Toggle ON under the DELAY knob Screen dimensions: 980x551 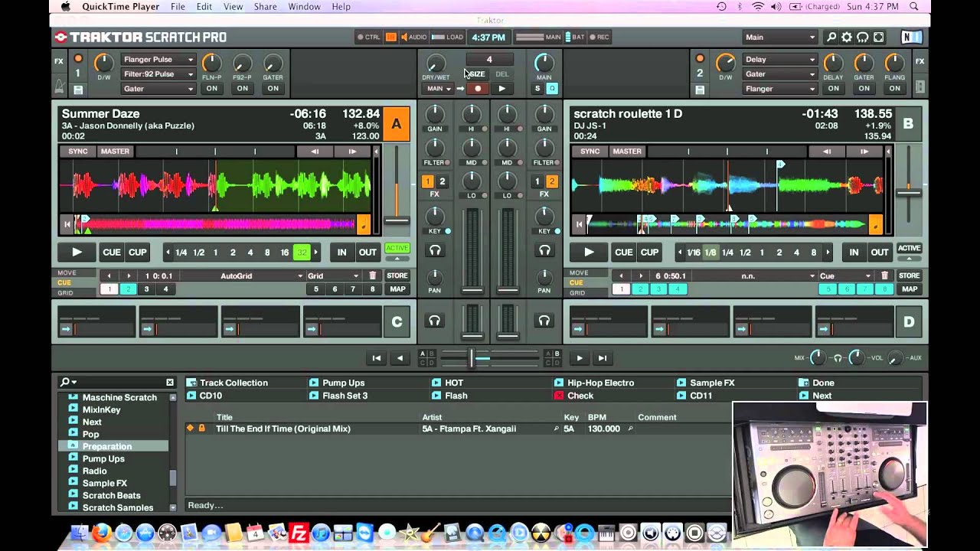click(x=833, y=89)
